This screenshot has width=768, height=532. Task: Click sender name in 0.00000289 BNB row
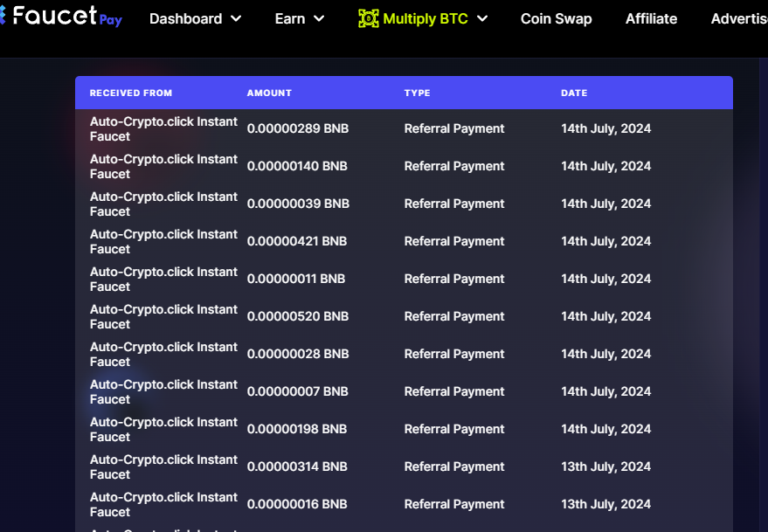pyautogui.click(x=163, y=128)
